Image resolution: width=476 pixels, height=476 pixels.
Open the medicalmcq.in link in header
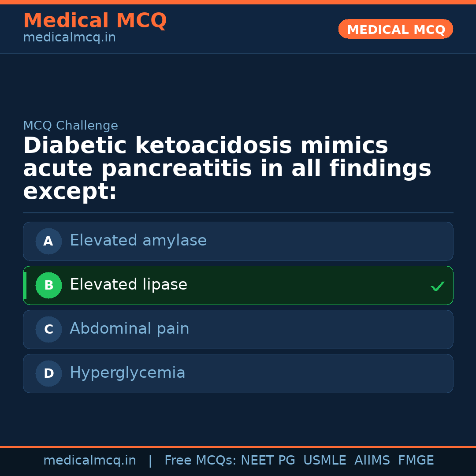[69, 37]
